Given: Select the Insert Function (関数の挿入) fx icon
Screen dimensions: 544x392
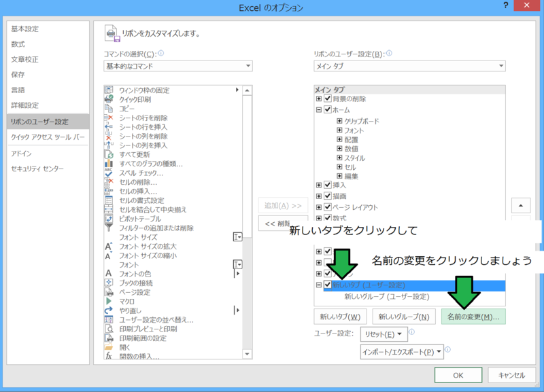Looking at the screenshot, I should [109, 356].
